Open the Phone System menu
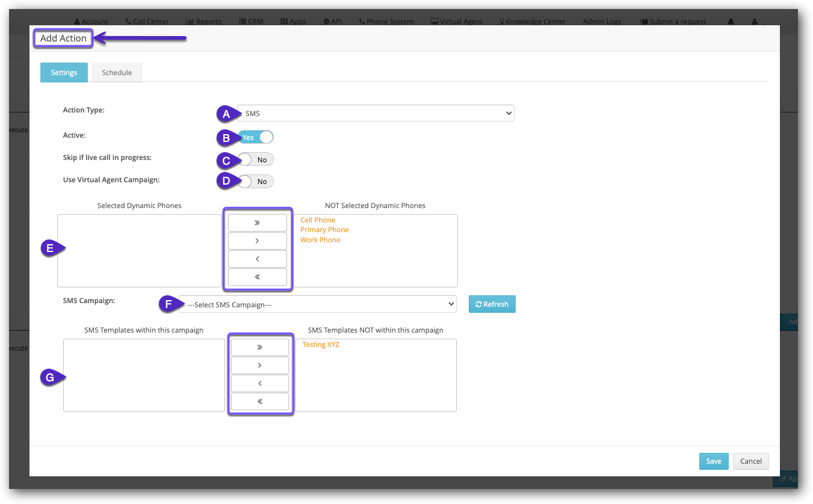The height and width of the screenshot is (504, 813). (x=386, y=22)
